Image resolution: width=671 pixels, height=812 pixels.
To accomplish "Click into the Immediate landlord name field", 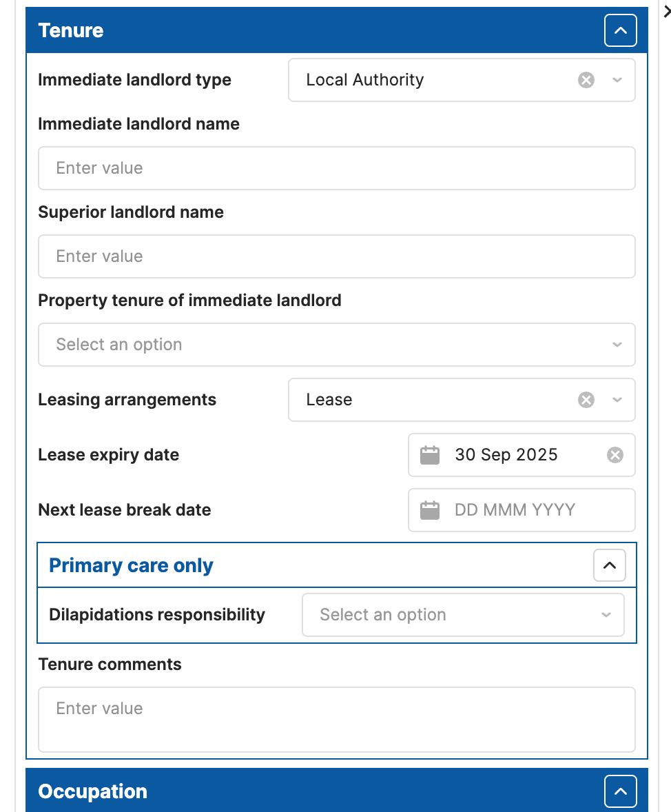I will point(337,168).
